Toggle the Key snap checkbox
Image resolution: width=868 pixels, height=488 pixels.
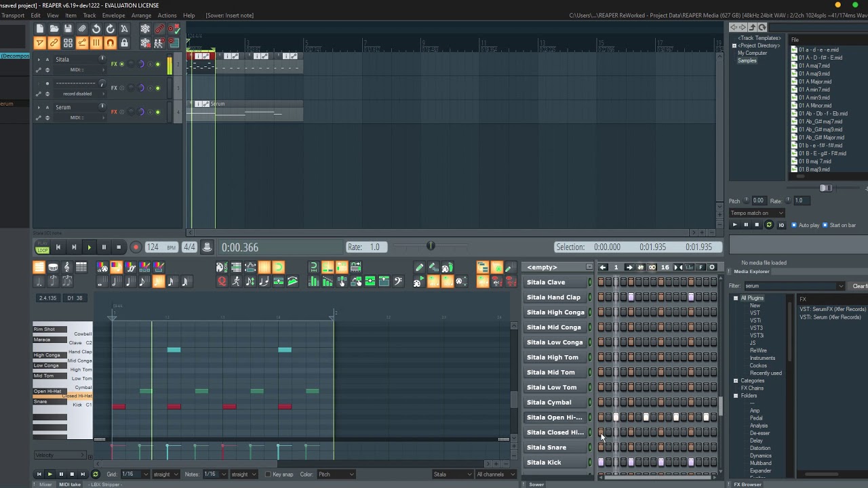tap(268, 474)
